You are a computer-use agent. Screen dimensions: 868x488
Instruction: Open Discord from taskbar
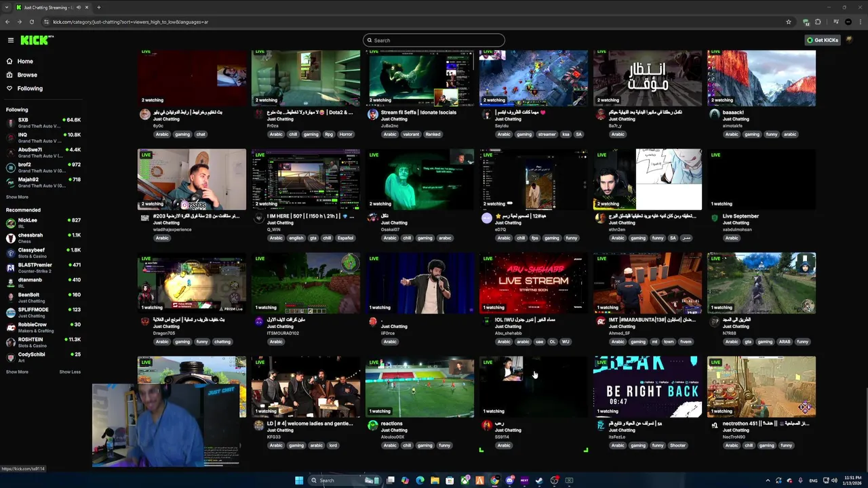509,481
